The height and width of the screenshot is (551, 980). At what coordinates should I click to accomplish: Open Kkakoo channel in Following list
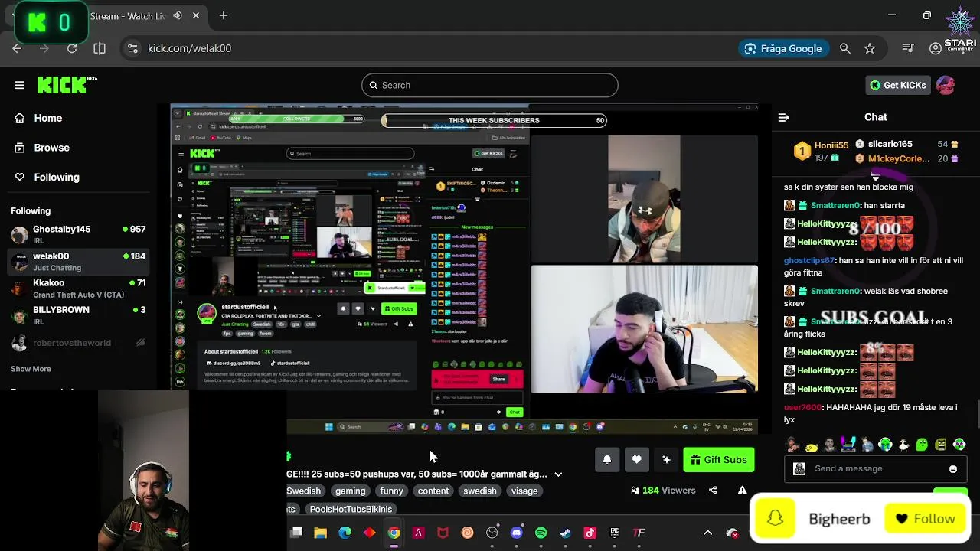click(78, 288)
